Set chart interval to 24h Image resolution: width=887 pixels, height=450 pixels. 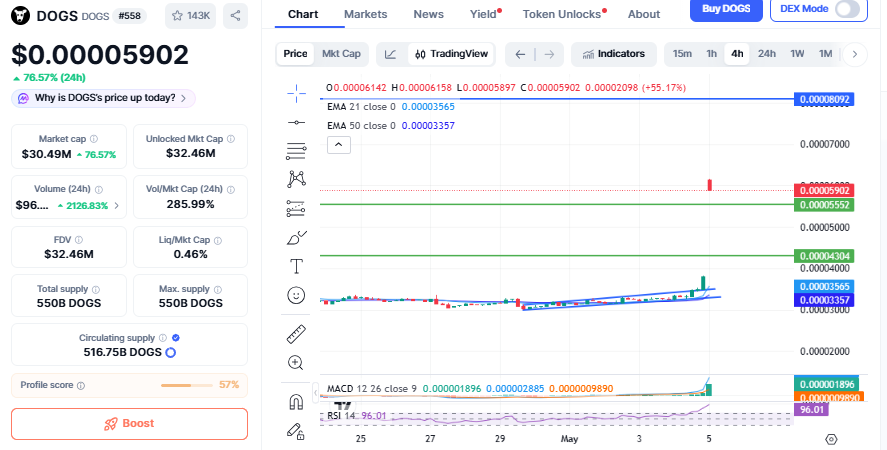pos(767,54)
